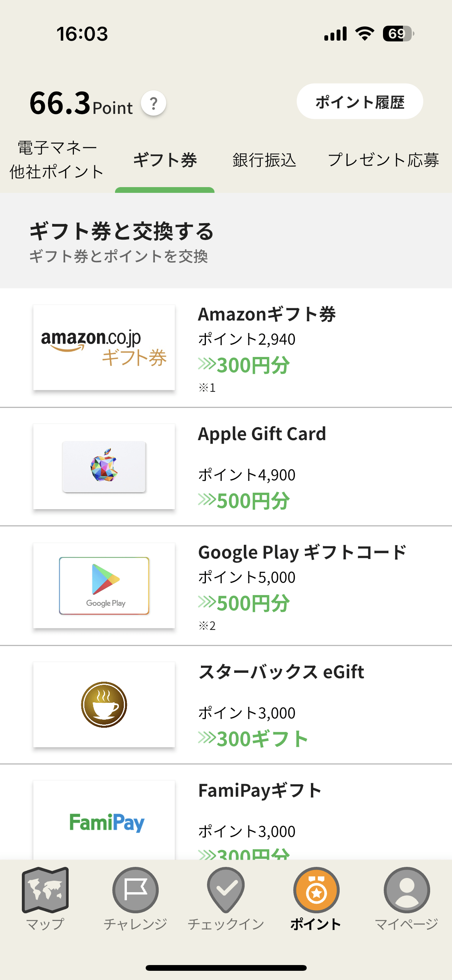452x980 pixels.
Task: Select the orange Point medal icon
Action: pyautogui.click(x=316, y=890)
